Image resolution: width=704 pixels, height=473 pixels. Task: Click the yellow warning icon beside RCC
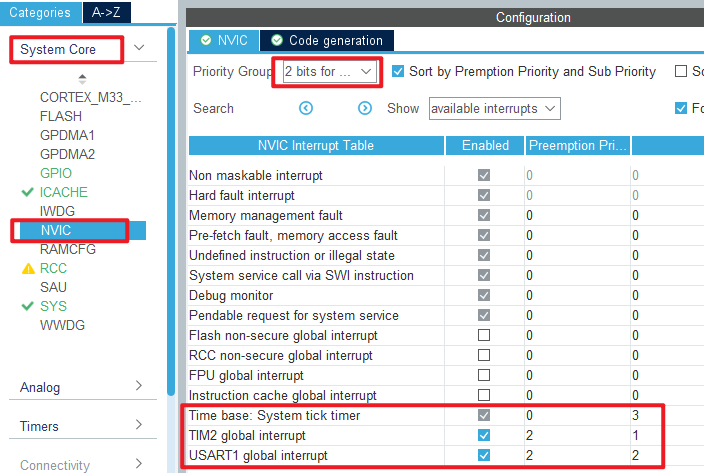coord(28,268)
